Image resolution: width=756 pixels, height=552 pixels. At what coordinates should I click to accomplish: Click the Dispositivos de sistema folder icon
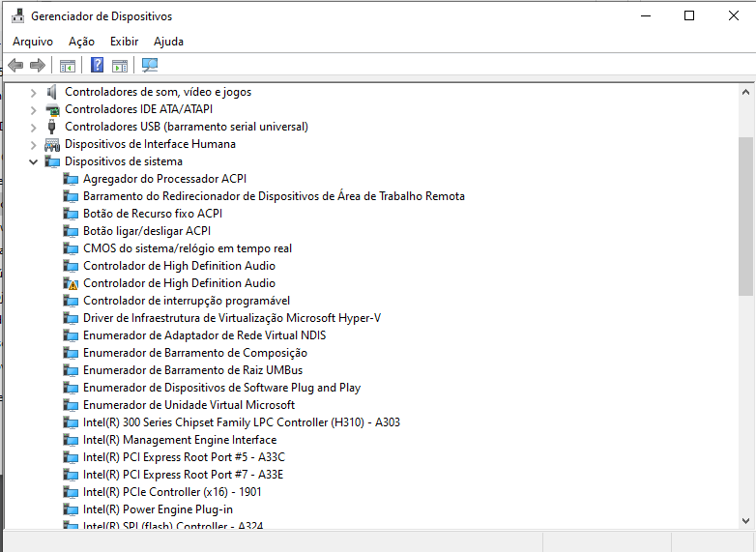52,161
